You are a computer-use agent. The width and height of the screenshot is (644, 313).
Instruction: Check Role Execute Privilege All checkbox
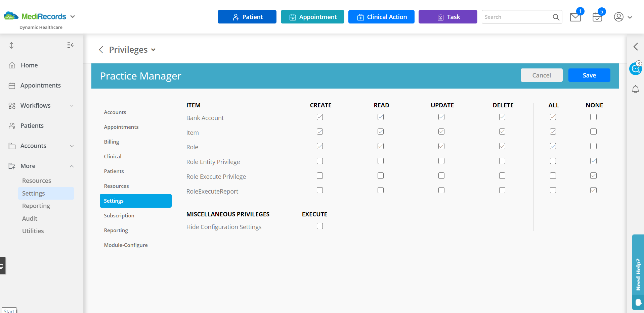pyautogui.click(x=553, y=176)
